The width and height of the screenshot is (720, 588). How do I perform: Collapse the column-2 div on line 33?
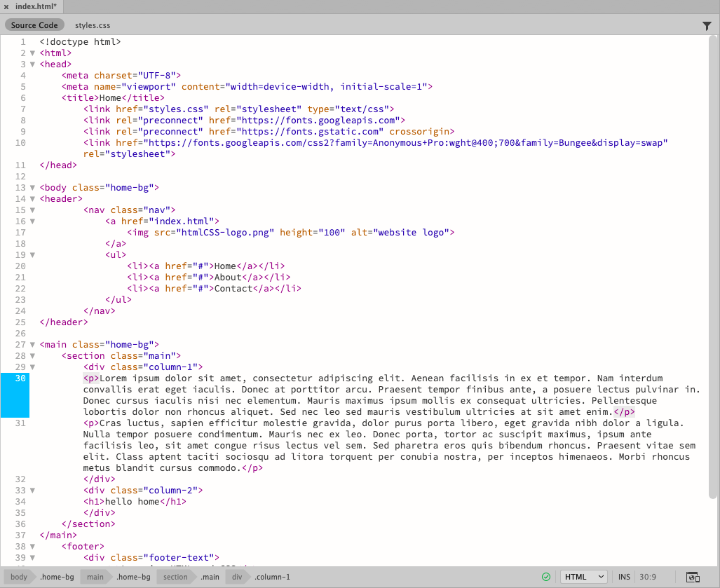[x=32, y=491]
